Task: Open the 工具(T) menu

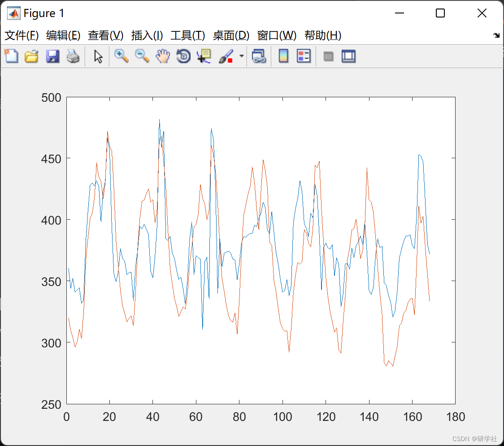Action: pos(187,35)
